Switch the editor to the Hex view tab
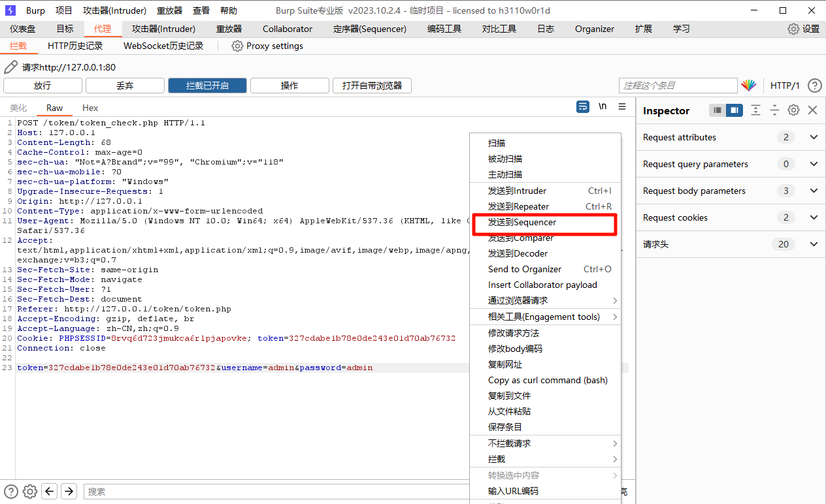Image resolution: width=826 pixels, height=504 pixels. pos(90,108)
